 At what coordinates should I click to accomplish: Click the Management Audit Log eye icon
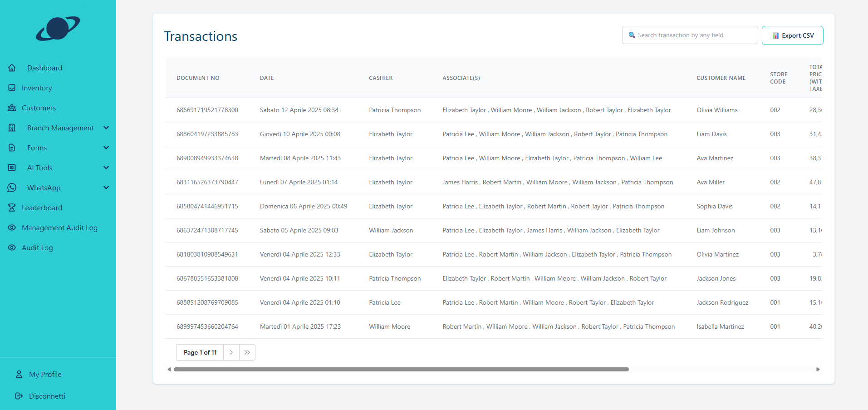pyautogui.click(x=12, y=228)
